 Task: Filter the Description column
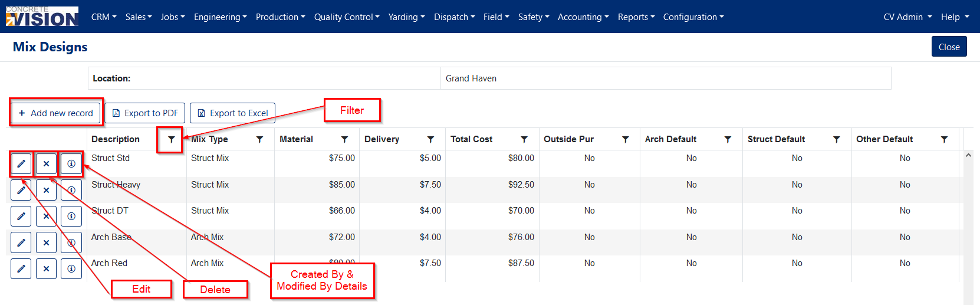[x=171, y=139]
